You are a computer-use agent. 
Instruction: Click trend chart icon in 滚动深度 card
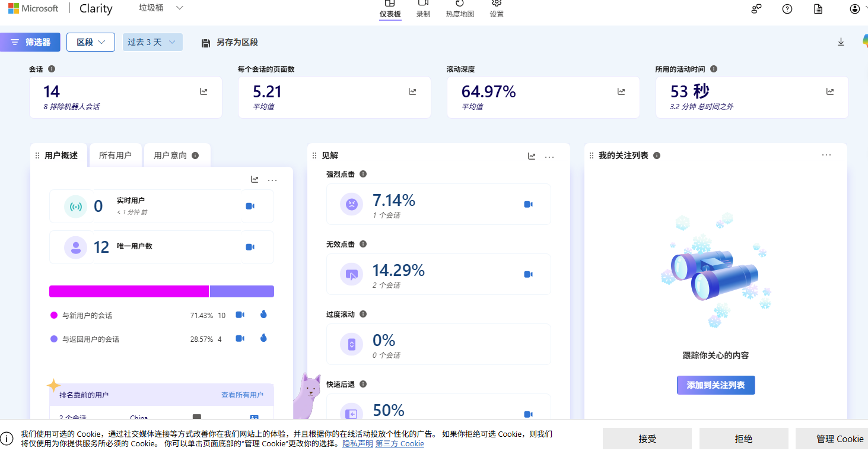[x=621, y=91]
